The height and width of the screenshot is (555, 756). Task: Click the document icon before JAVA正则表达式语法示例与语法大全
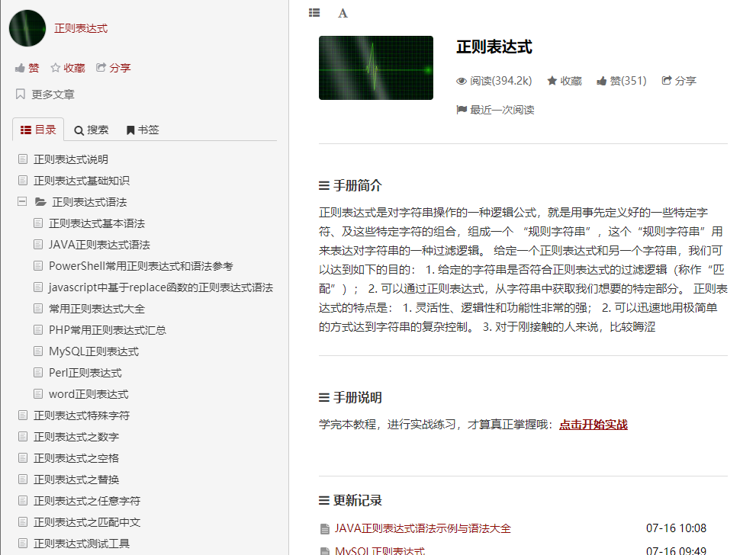click(x=325, y=529)
